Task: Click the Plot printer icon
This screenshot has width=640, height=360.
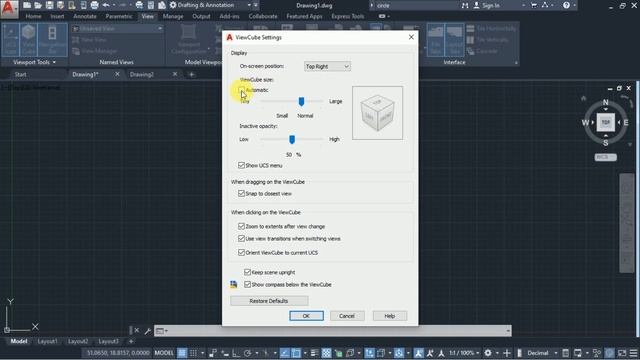Action: tap(94, 5)
